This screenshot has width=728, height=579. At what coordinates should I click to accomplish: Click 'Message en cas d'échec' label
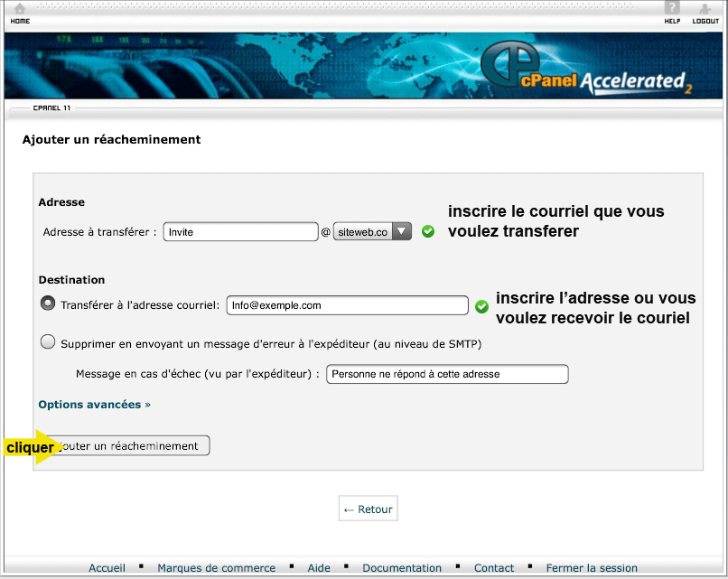(x=197, y=374)
